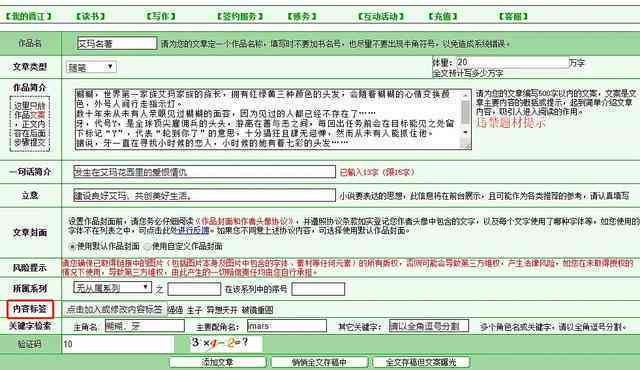The width and height of the screenshot is (640, 370).
Task: Click the 破镜重圆 content tag text
Action: coord(258,310)
